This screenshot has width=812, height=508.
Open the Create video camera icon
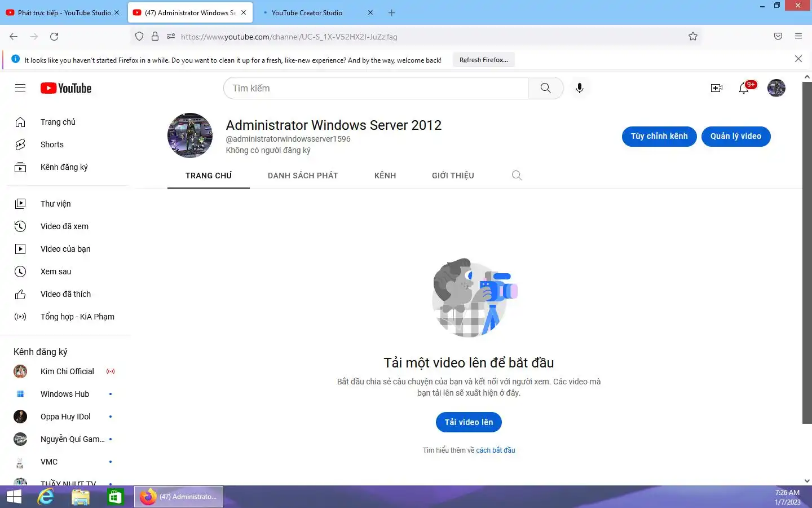pos(716,88)
